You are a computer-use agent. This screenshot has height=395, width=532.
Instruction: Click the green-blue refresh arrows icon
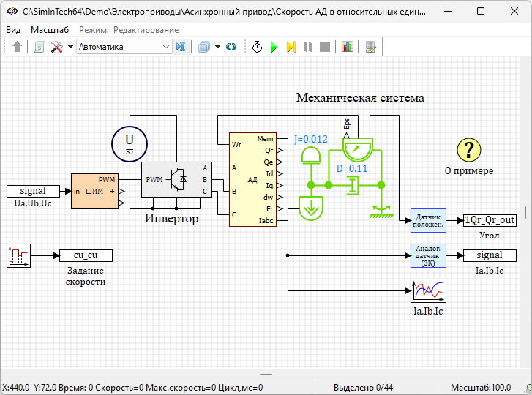[231, 47]
